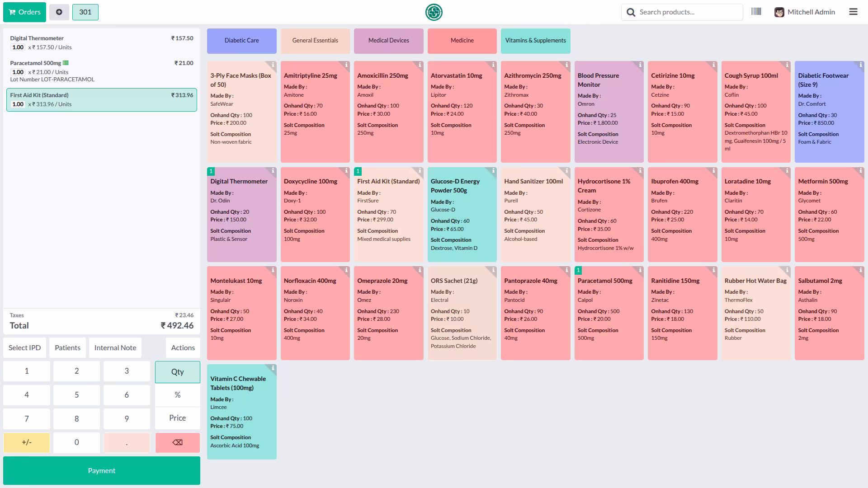This screenshot has width=868, height=488.
Task: Toggle the Qty numpad mode
Action: point(178,372)
